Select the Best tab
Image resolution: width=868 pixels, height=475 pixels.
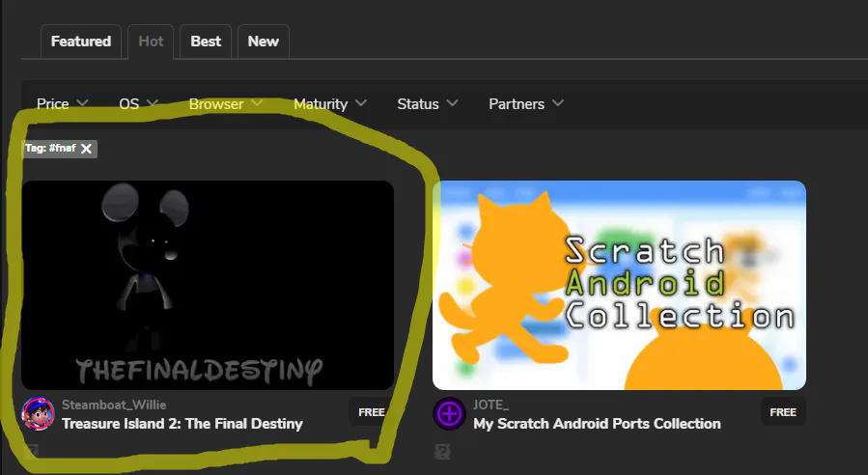(206, 42)
